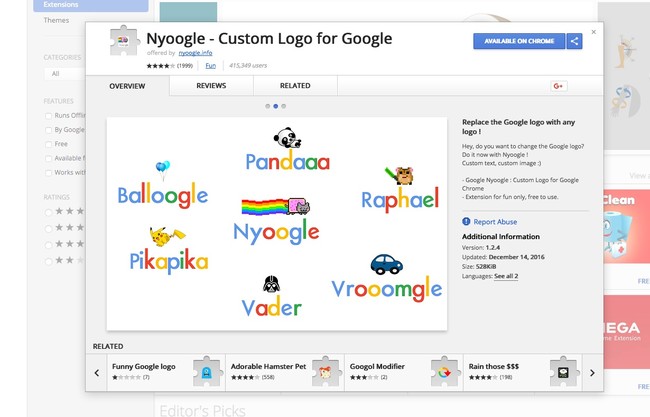Open the Report Abuse alert icon

[x=466, y=221]
